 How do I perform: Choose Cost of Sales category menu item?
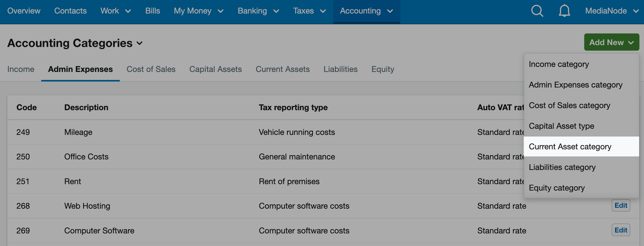click(x=581, y=105)
